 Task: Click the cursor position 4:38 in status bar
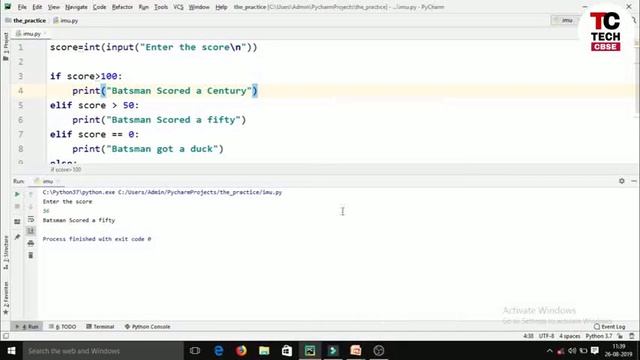[528, 336]
